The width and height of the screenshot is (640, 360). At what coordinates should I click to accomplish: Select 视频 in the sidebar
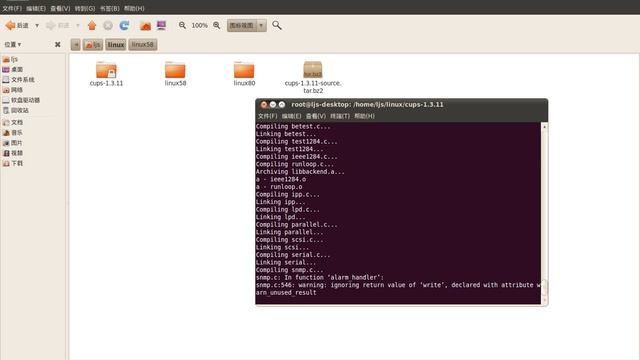point(13,153)
